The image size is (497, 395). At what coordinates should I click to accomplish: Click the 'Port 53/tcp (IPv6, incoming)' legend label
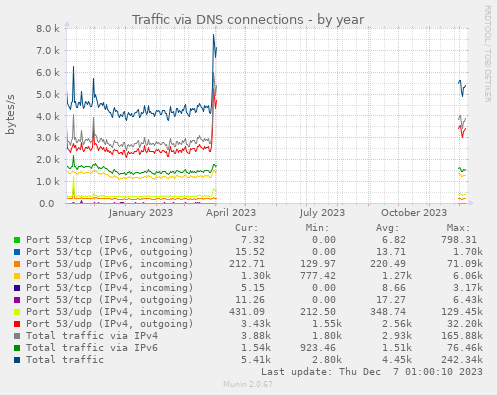tap(110, 240)
